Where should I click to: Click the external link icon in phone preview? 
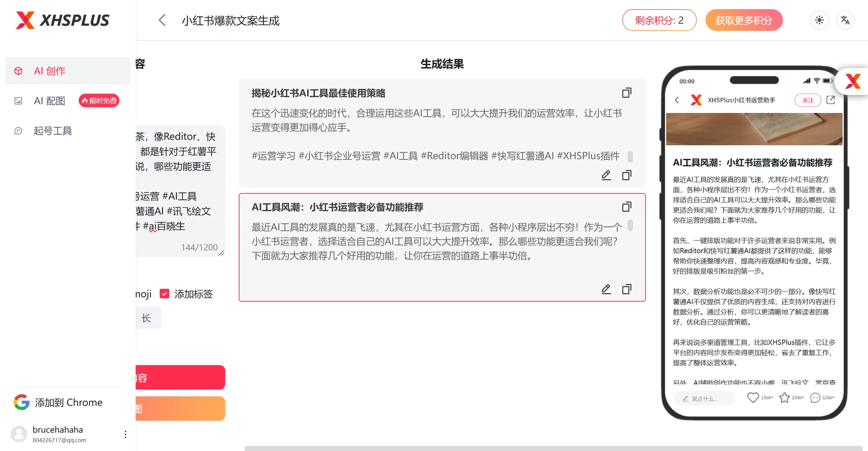click(x=831, y=100)
